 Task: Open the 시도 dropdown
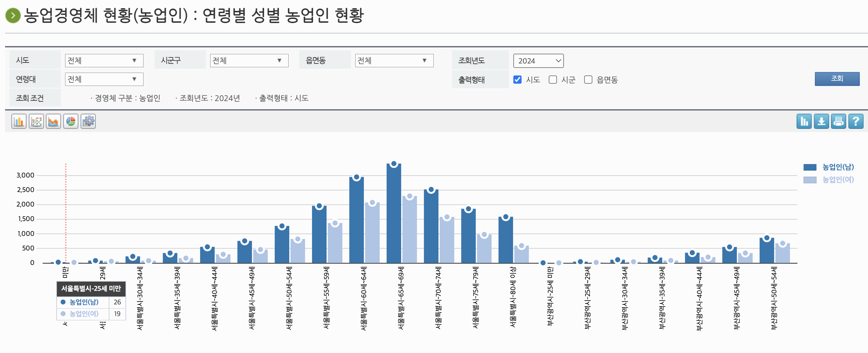pos(104,61)
